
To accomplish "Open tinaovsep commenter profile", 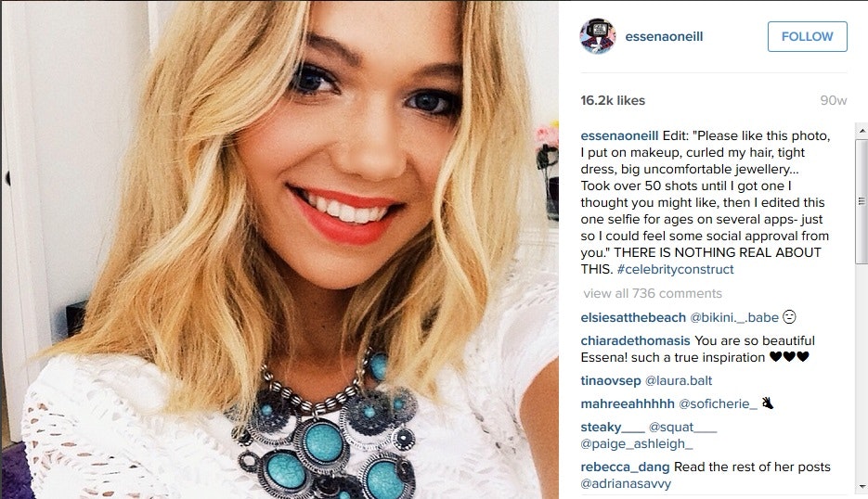I will 611,380.
